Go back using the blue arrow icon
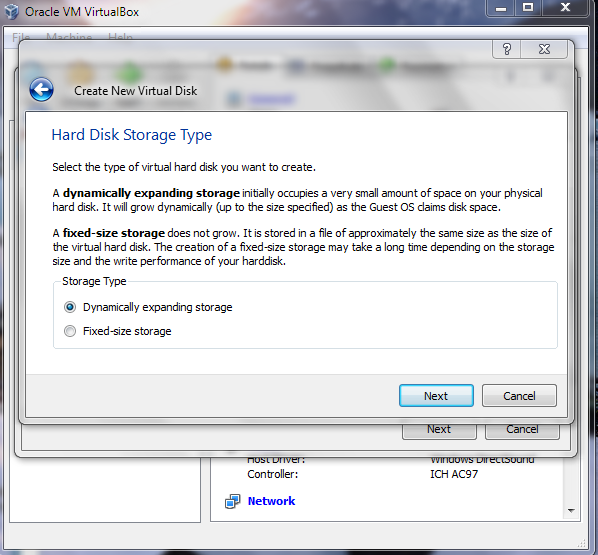 coord(41,90)
